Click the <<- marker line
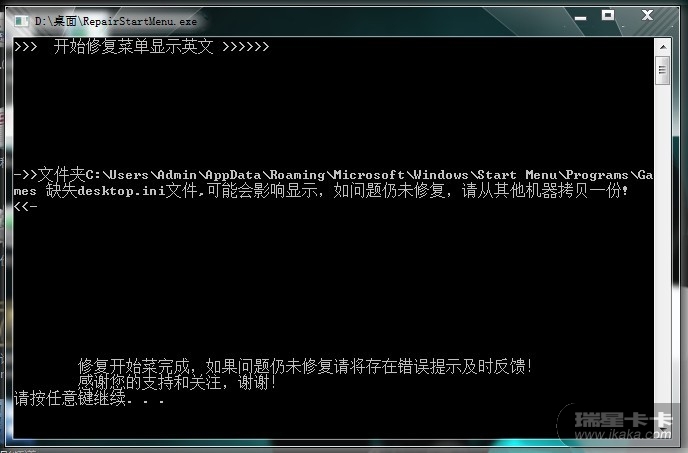This screenshot has height=453, width=688. click(x=26, y=206)
